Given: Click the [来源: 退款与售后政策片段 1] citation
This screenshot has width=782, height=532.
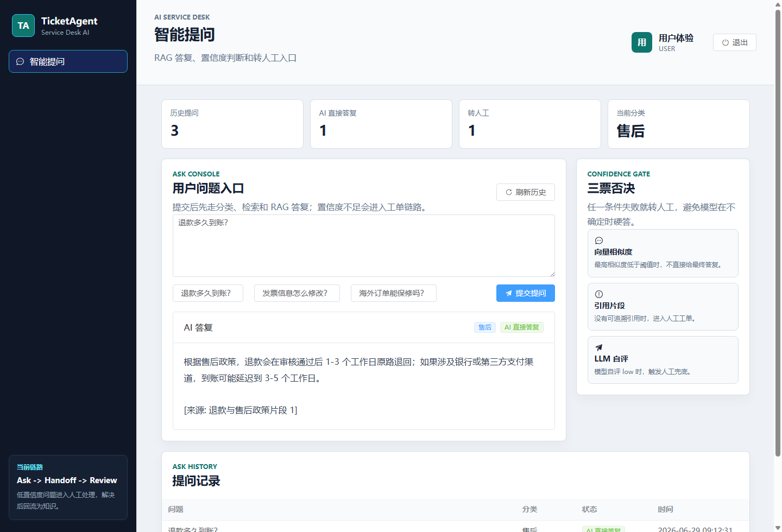Looking at the screenshot, I should (x=241, y=410).
